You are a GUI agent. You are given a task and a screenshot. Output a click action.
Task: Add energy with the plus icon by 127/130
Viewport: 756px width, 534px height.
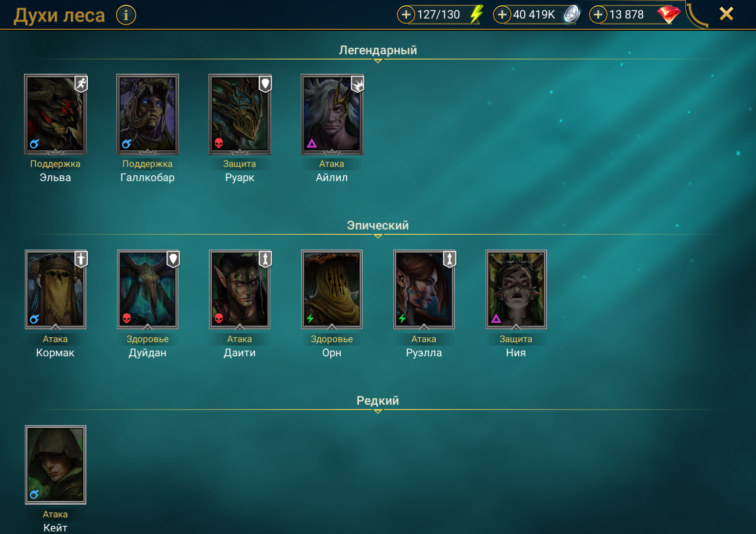point(406,15)
